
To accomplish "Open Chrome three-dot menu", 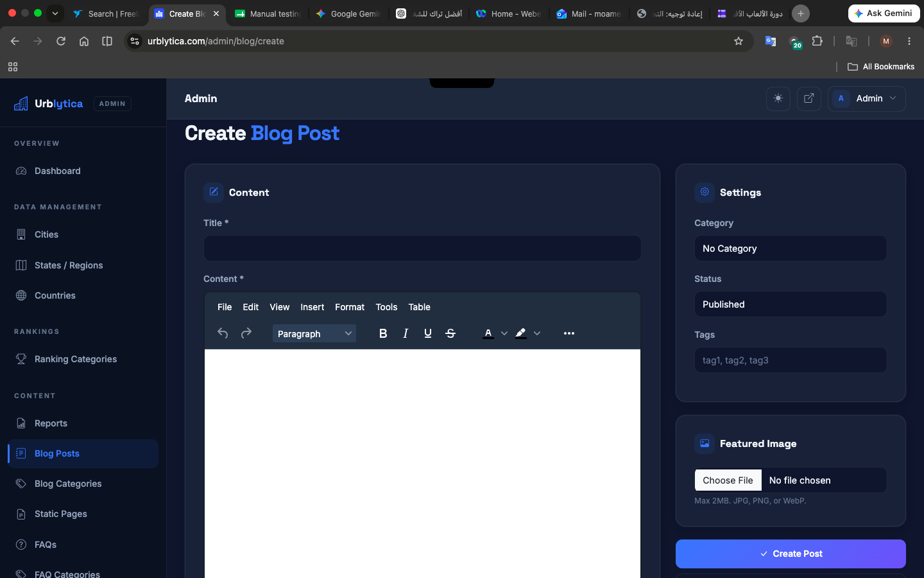I will [x=909, y=41].
